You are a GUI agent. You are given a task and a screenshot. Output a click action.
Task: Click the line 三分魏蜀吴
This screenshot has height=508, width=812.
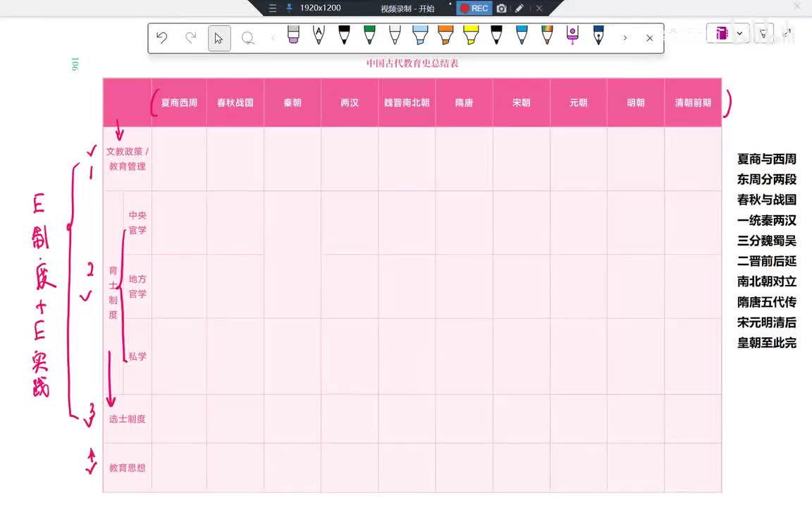[x=766, y=241]
